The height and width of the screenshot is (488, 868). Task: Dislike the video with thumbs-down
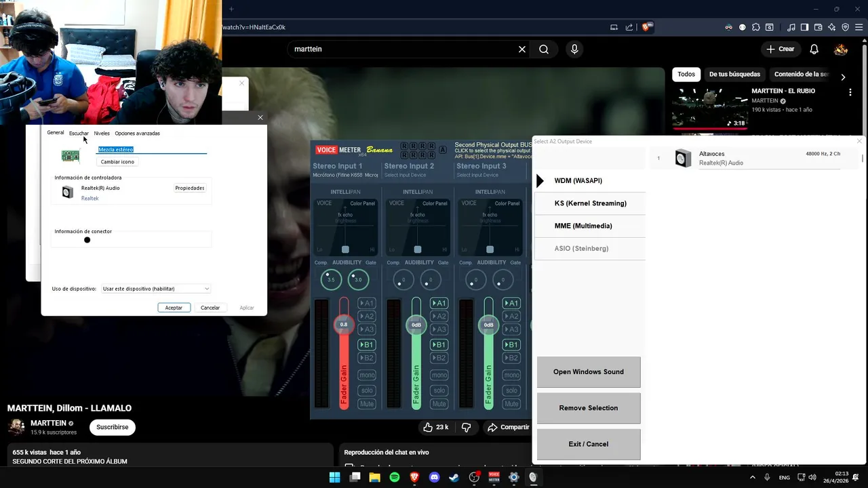(466, 427)
